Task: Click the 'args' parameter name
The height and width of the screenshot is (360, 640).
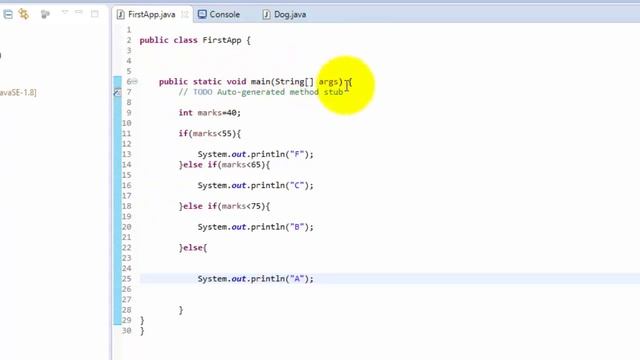Action: click(x=328, y=82)
